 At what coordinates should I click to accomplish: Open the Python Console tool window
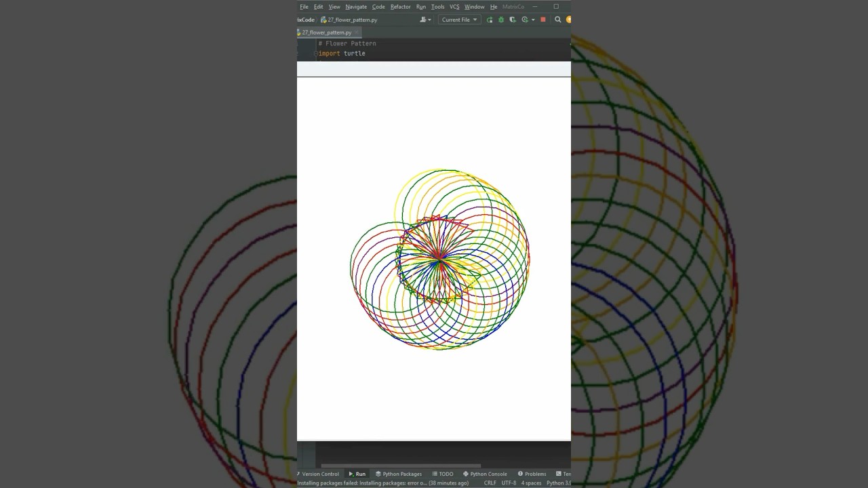click(x=485, y=474)
